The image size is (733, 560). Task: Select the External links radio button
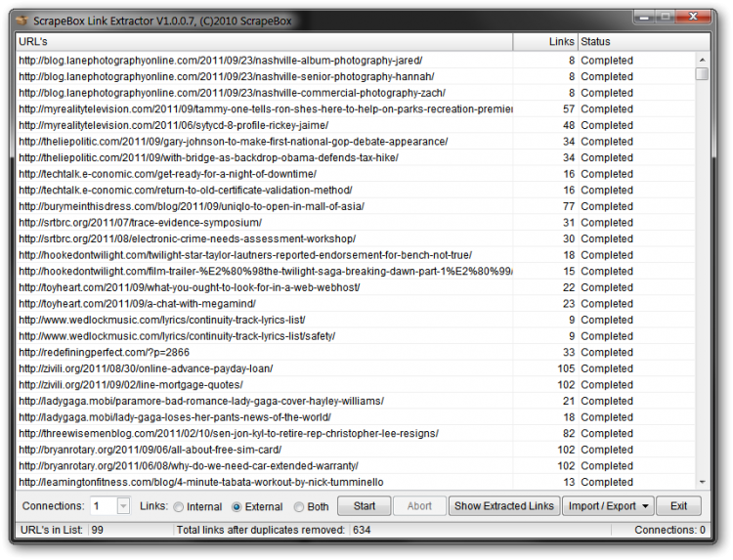tap(237, 506)
